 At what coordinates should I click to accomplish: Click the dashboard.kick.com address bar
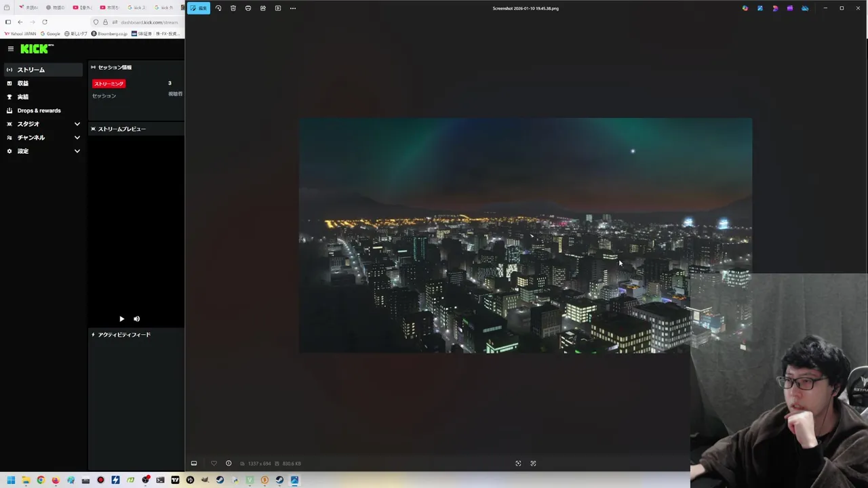[x=149, y=22]
